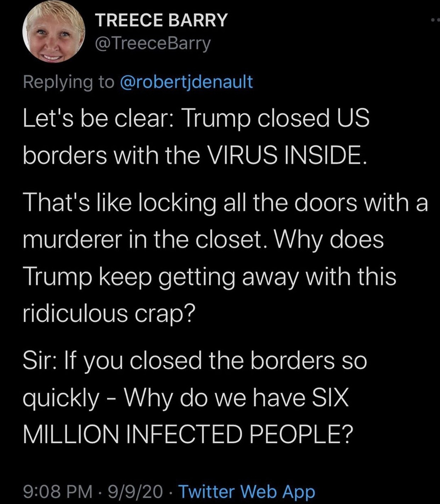Click the words "VIRUS INSIDE"
The width and height of the screenshot is (440, 504).
coord(285,155)
